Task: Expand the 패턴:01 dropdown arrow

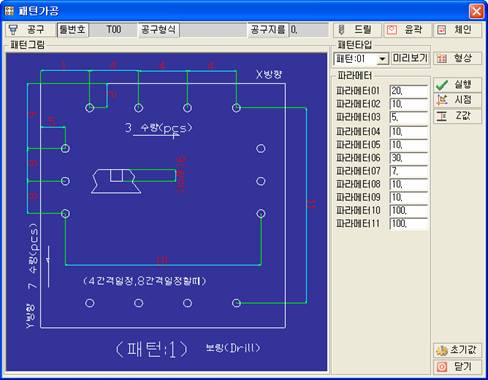Action: click(383, 59)
